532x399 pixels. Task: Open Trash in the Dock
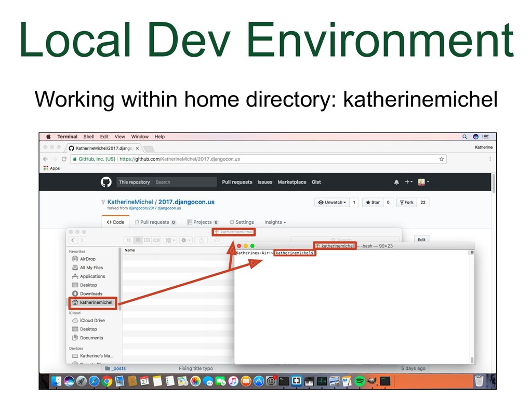pyautogui.click(x=478, y=381)
